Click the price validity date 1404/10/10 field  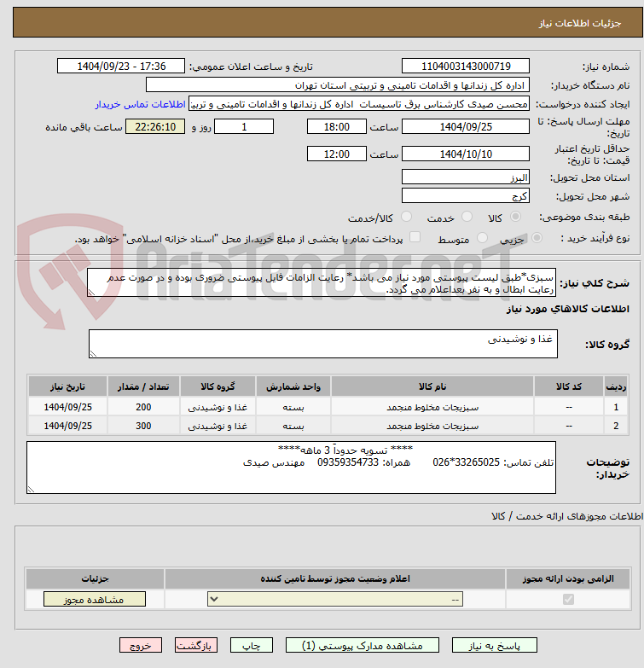[x=466, y=154]
